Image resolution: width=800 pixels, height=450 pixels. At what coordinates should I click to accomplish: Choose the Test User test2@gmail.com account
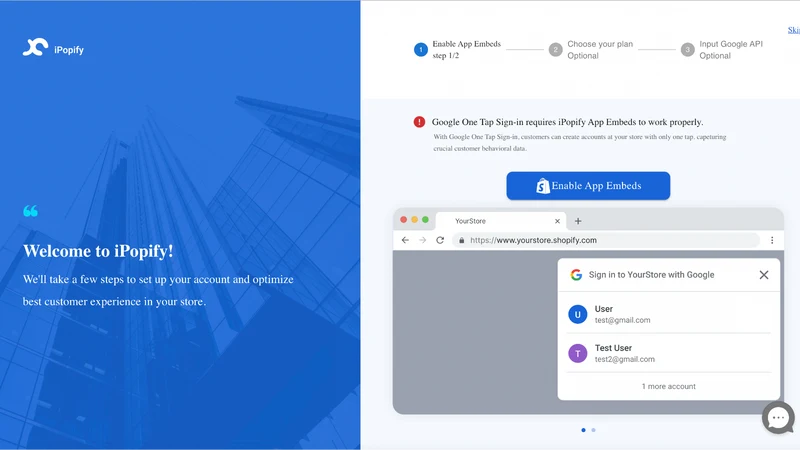[669, 353]
